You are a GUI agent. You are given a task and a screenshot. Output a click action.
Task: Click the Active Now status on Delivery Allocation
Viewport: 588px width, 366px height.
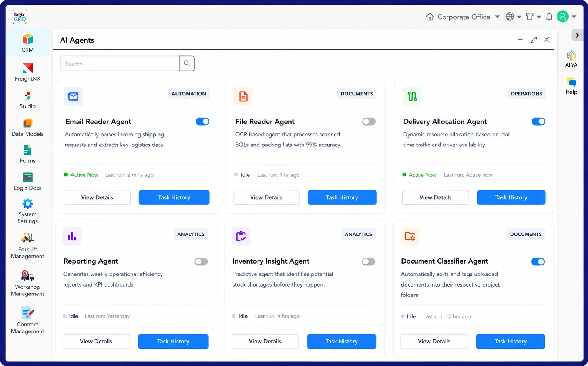pos(420,175)
